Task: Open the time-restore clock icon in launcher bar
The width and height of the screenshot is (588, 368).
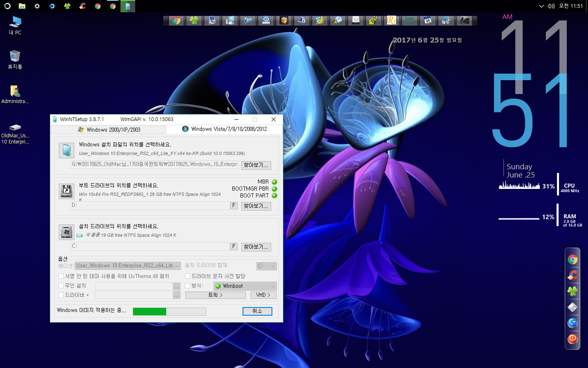Action: pyautogui.click(x=266, y=20)
